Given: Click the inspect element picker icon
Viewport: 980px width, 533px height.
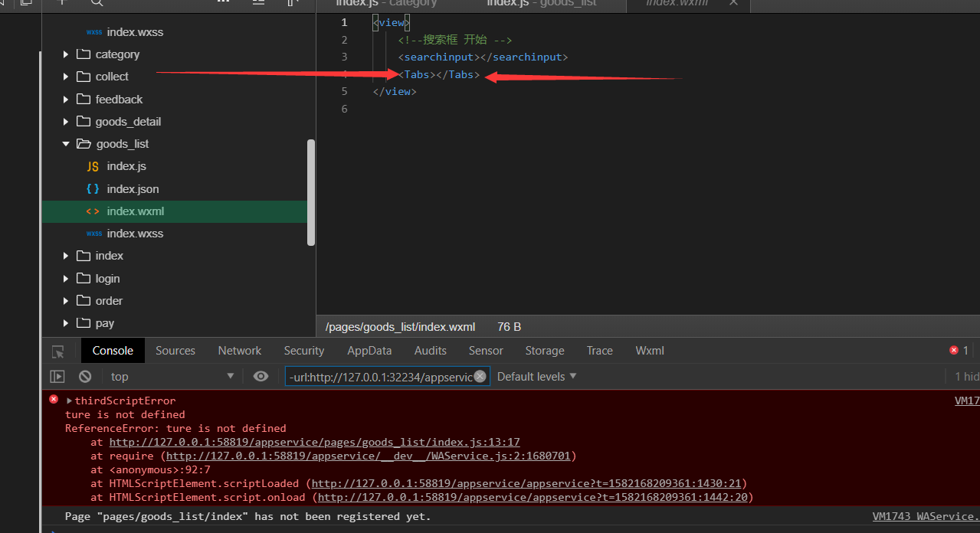Looking at the screenshot, I should pyautogui.click(x=58, y=352).
